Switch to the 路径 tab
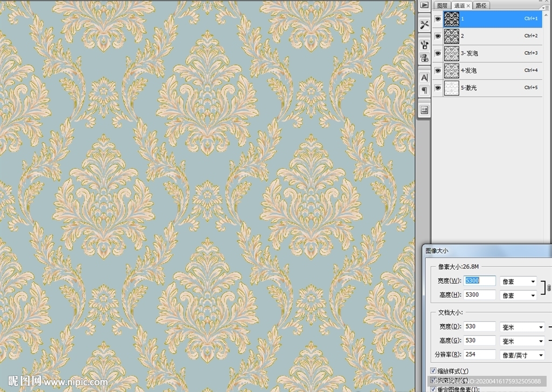 (x=481, y=5)
